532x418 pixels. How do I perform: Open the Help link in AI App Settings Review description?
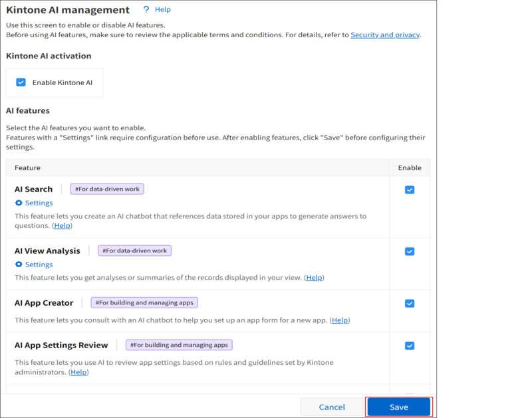click(x=78, y=372)
